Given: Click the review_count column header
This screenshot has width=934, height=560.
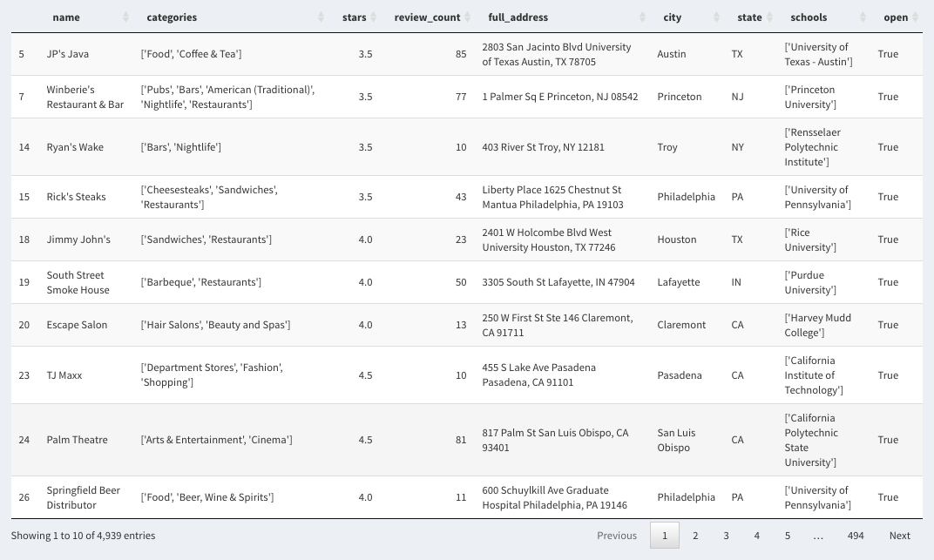Looking at the screenshot, I should pyautogui.click(x=427, y=17).
